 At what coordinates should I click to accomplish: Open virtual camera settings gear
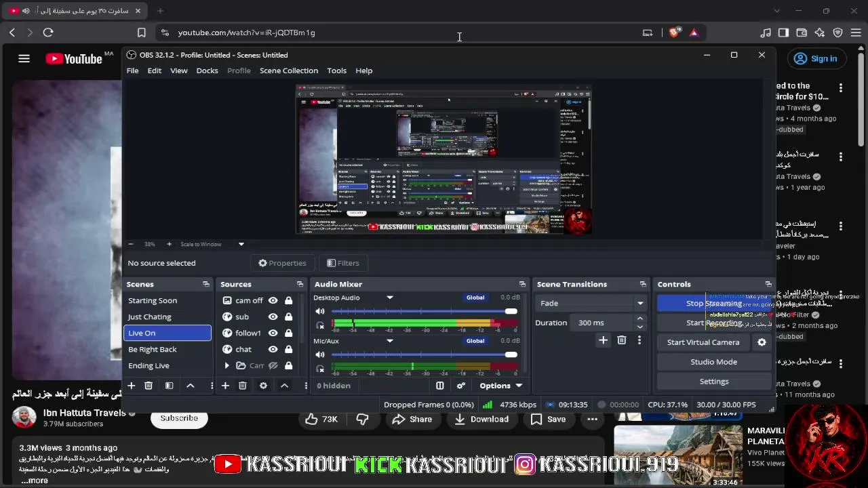pos(762,342)
